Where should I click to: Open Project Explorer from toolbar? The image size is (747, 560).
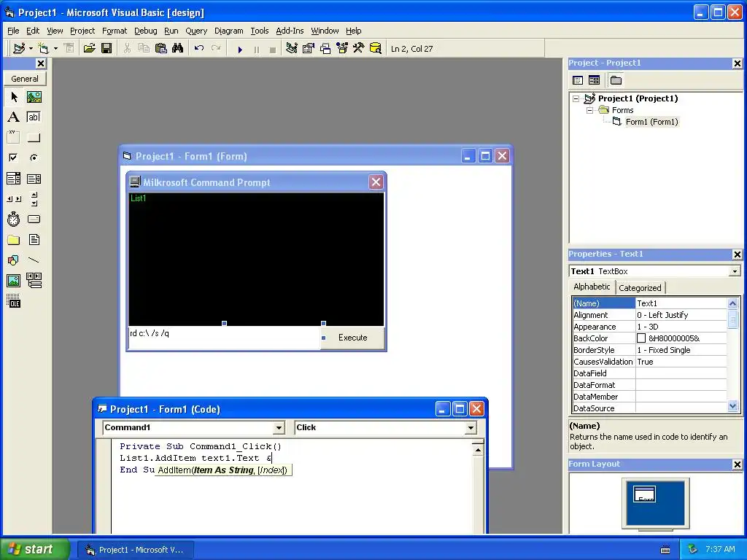click(292, 49)
